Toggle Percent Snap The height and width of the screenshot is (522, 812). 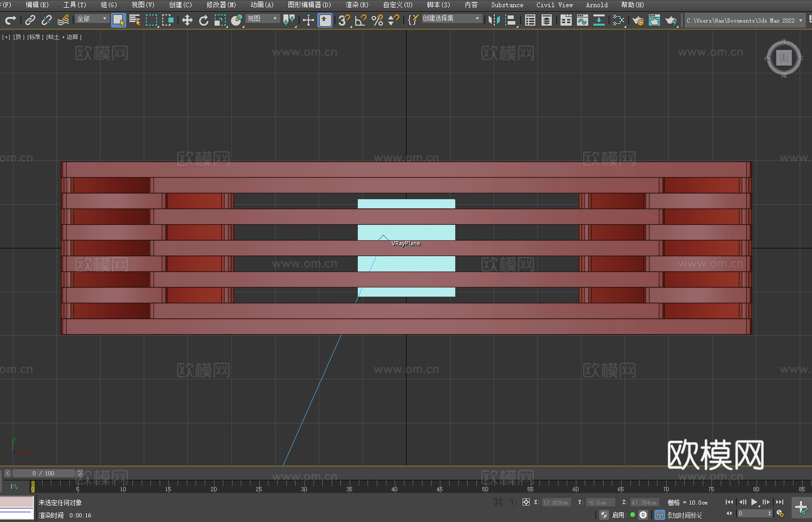click(377, 20)
